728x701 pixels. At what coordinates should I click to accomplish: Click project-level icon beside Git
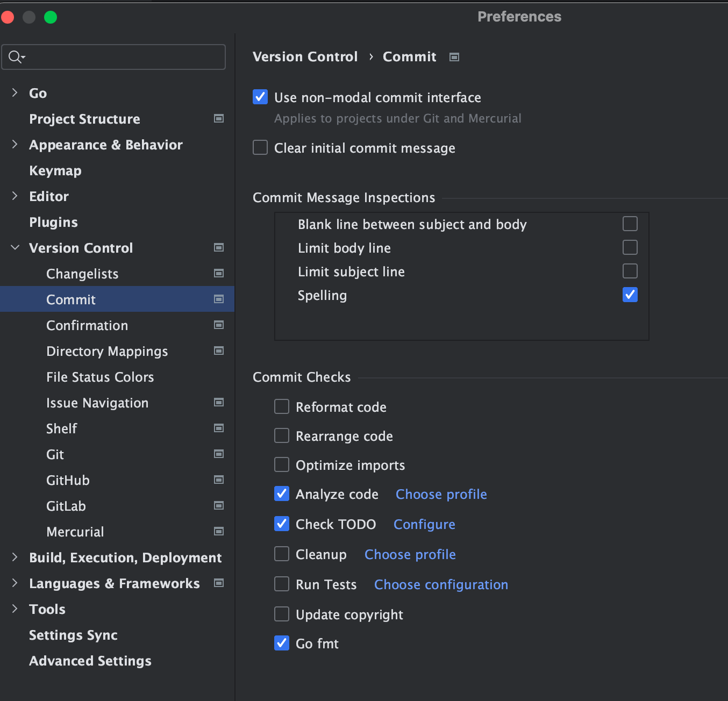click(x=219, y=454)
